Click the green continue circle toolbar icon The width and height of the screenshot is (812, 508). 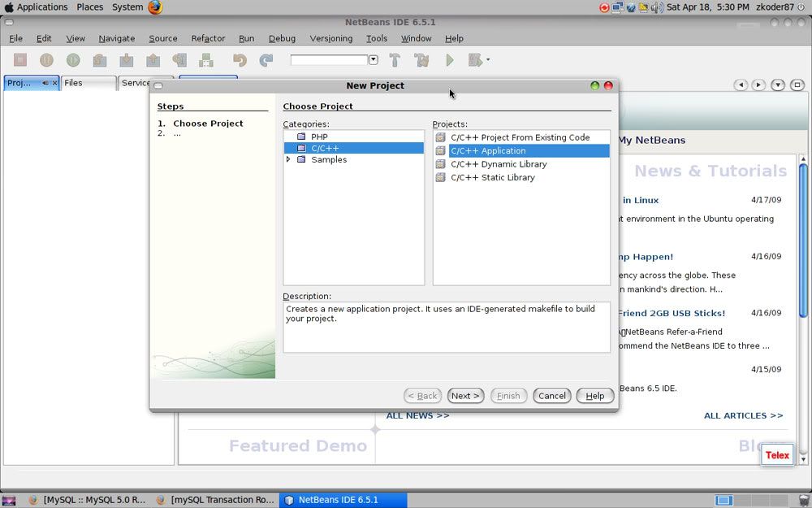pyautogui.click(x=73, y=60)
